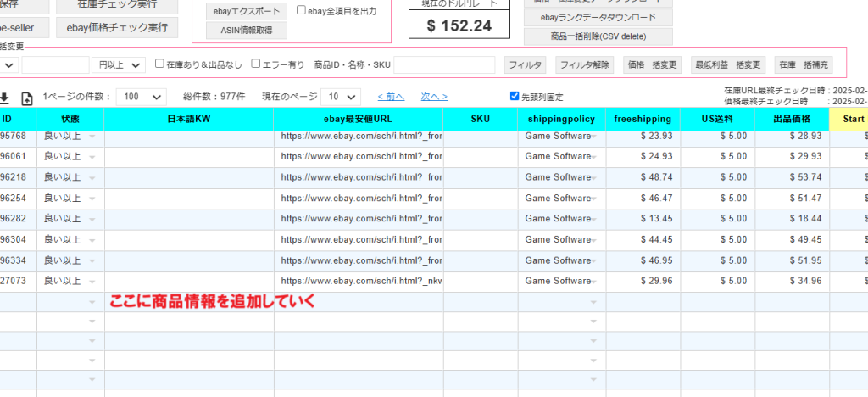
Task: Click the freeshipping value $ 24.93
Action: (x=657, y=157)
